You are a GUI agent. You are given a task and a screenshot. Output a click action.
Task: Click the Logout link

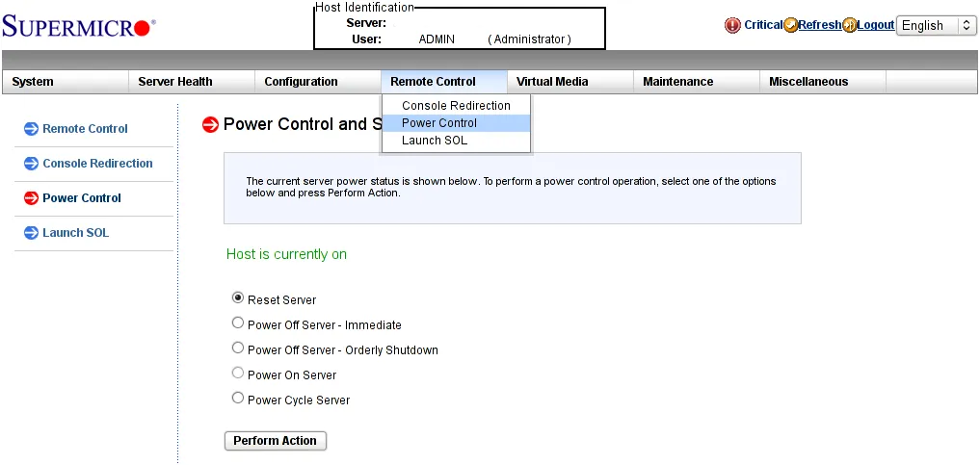pyautogui.click(x=876, y=25)
